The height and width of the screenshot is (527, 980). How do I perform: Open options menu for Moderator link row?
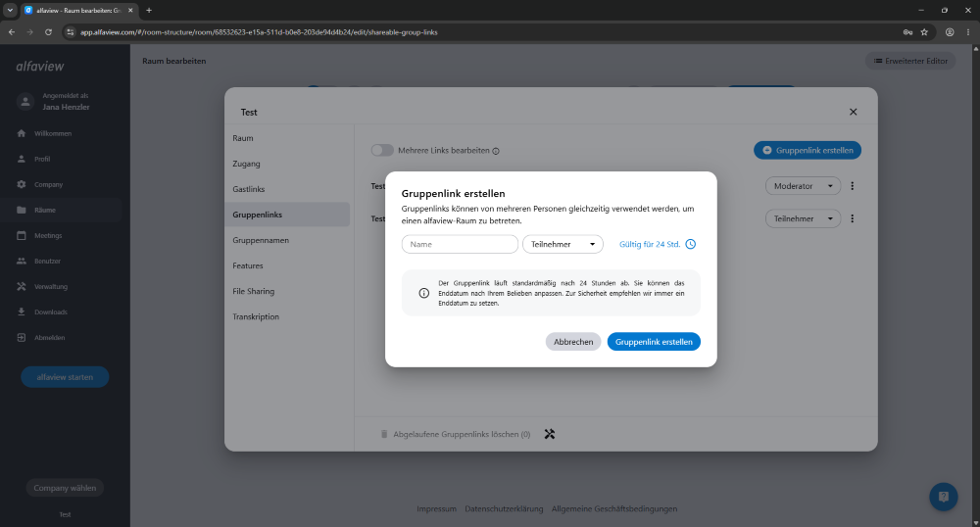click(x=853, y=185)
